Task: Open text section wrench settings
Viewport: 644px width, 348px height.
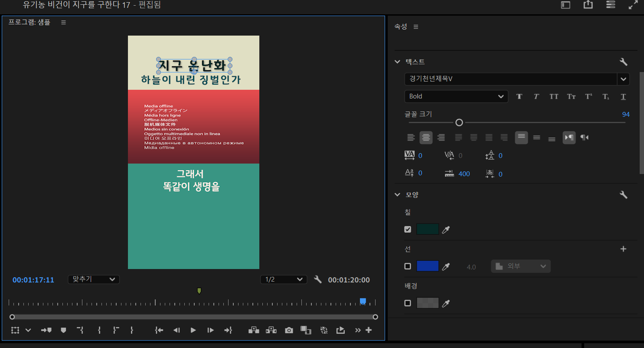Action: (x=624, y=62)
